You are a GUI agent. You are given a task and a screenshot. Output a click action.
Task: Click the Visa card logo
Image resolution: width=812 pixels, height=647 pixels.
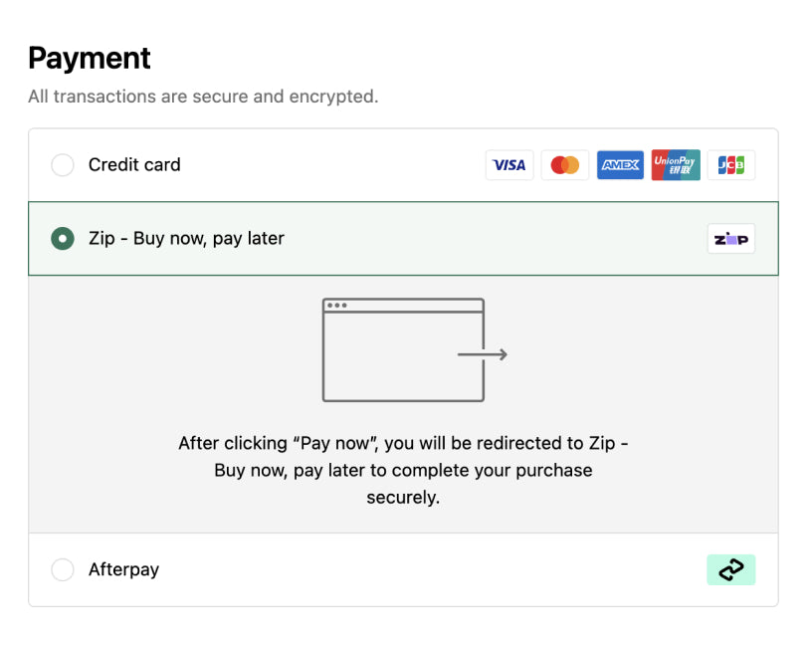click(509, 165)
